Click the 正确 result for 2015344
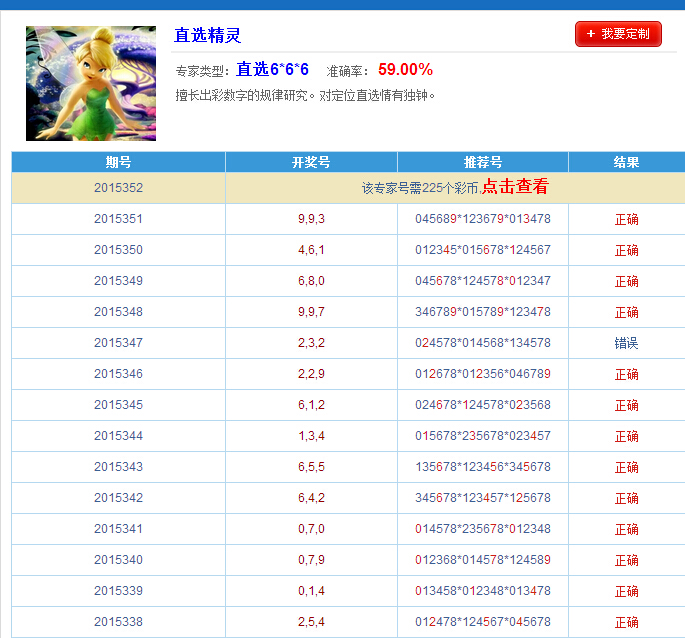This screenshot has width=685, height=638. [x=626, y=436]
